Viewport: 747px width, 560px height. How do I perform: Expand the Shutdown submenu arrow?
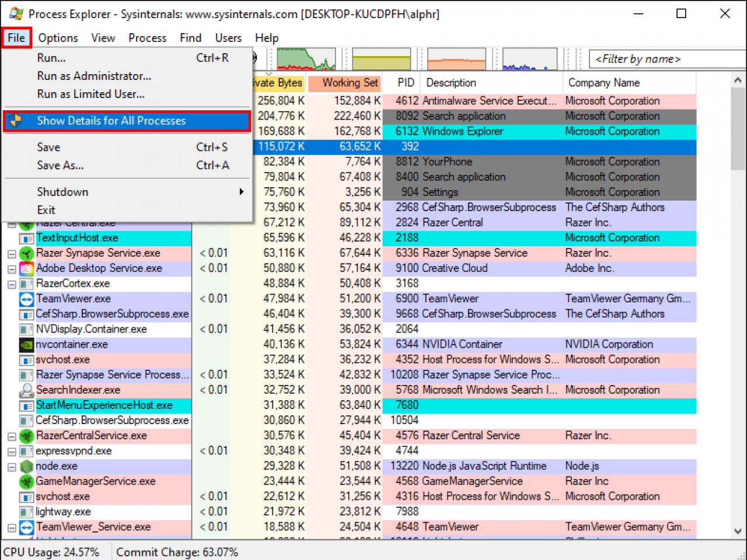coord(241,192)
